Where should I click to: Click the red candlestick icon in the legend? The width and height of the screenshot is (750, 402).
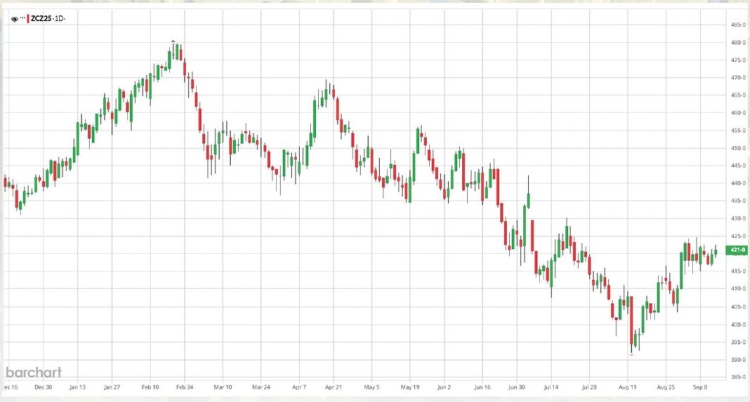28,18
